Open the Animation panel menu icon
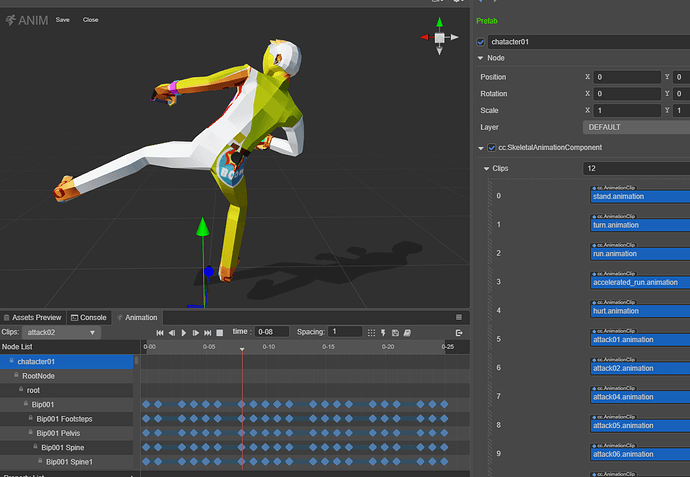 [458, 317]
